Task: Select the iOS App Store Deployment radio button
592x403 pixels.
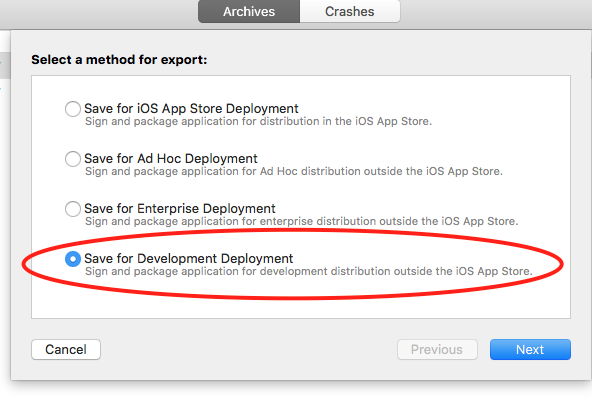Action: coord(72,109)
